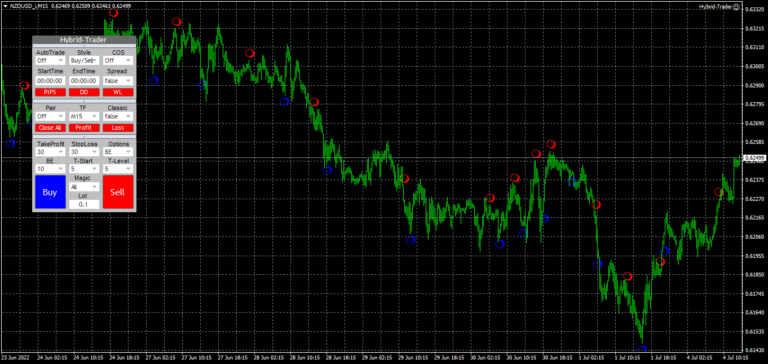Click the big red Sell button
Viewport: 768px width, 364px height.
118,192
